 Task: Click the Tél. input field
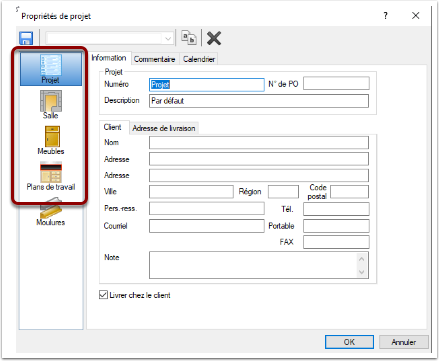click(336, 209)
